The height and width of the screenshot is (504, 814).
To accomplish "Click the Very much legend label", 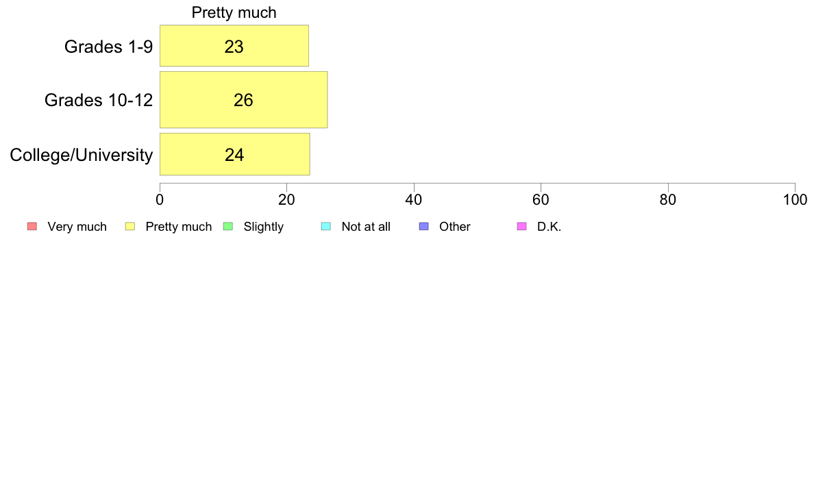I will (77, 227).
